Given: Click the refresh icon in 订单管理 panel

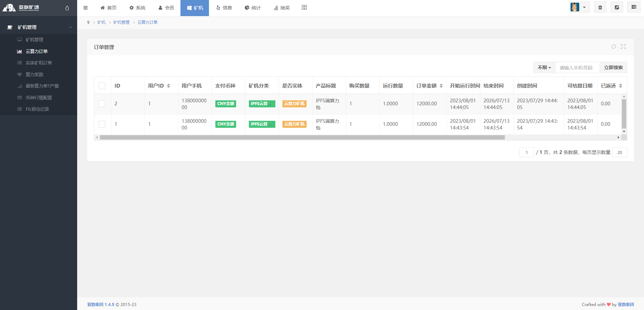Looking at the screenshot, I should click(x=613, y=47).
